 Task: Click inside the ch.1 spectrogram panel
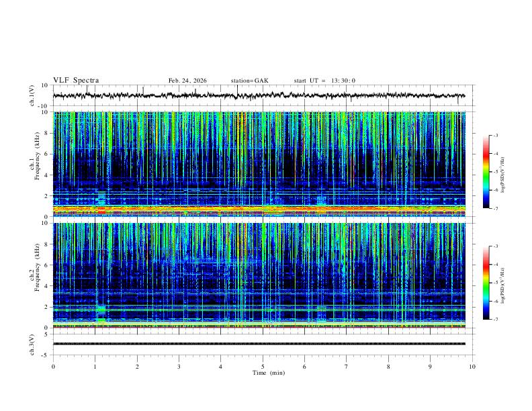(x=259, y=164)
